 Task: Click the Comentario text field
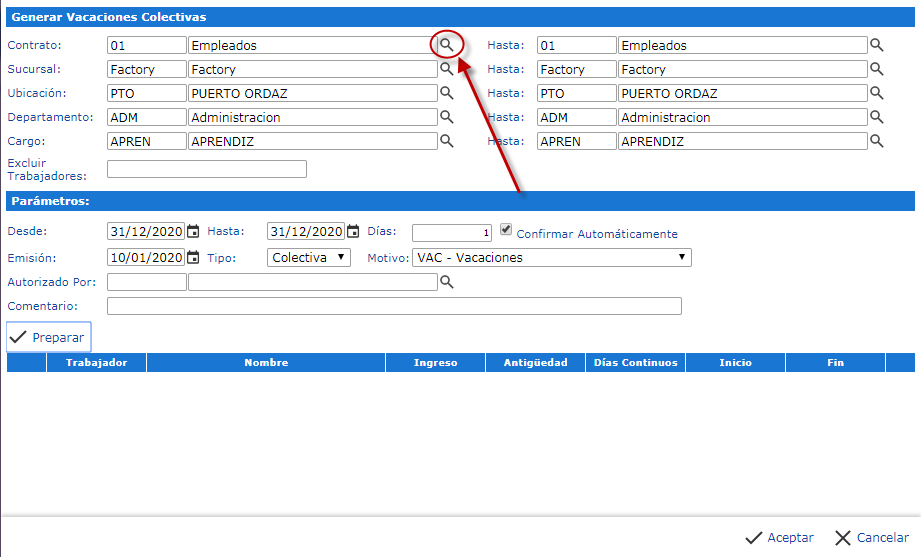[x=394, y=306]
